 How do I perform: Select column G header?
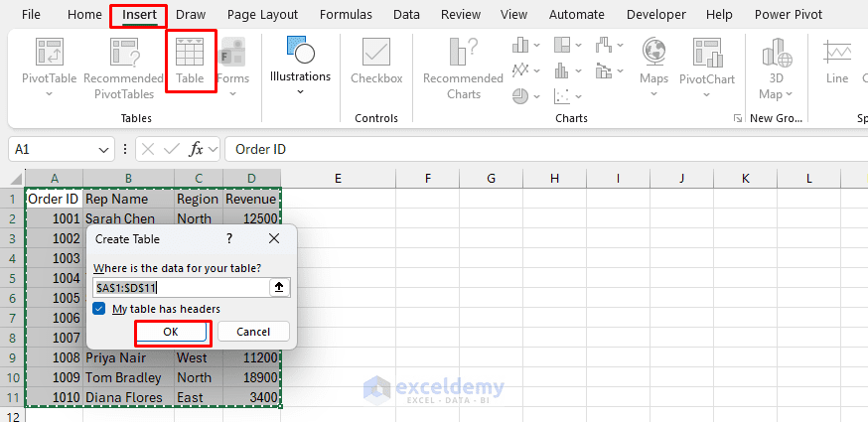(491, 179)
